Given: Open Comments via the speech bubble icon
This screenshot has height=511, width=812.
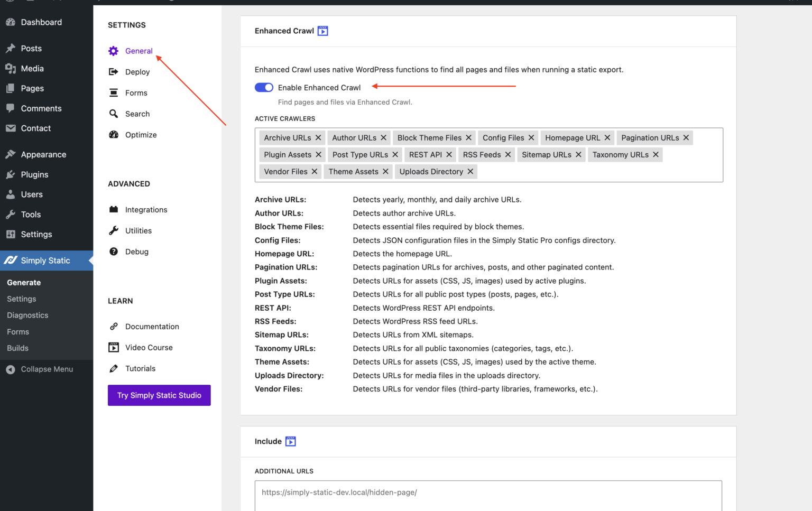Looking at the screenshot, I should 11,108.
